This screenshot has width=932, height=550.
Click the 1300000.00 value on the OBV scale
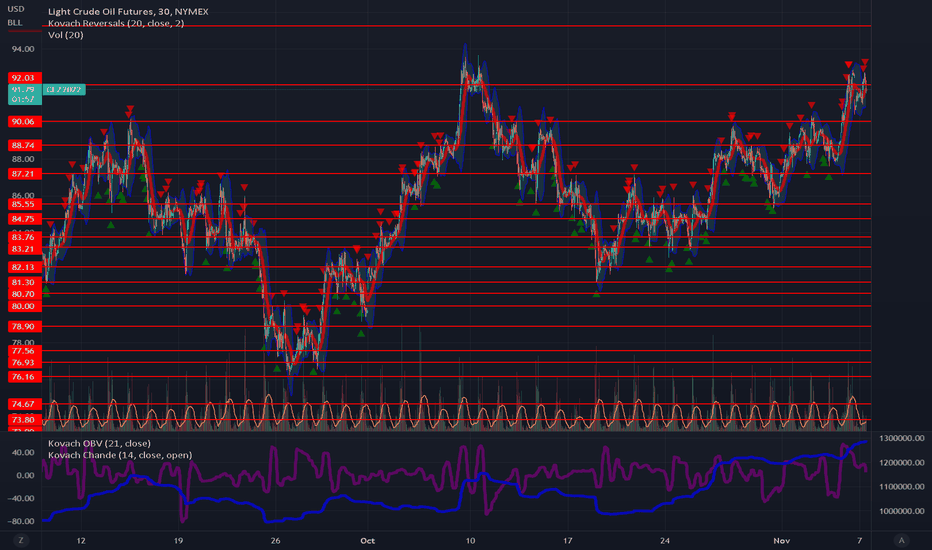902,438
